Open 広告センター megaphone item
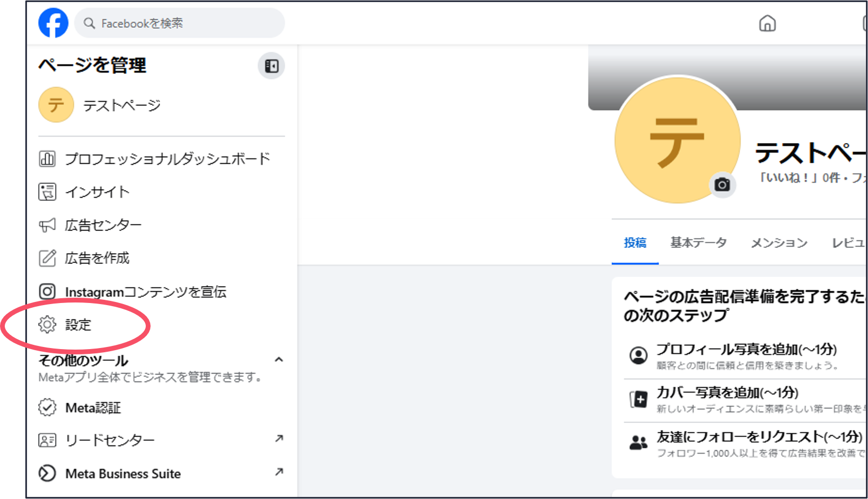Image resolution: width=868 pixels, height=499 pixels. click(x=103, y=225)
